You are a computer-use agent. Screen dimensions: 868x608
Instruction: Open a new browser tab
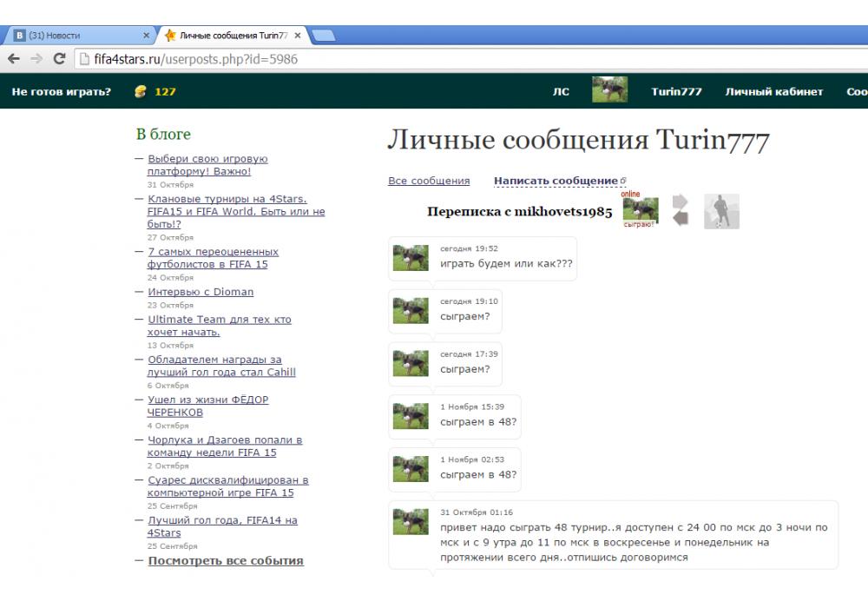click(323, 36)
